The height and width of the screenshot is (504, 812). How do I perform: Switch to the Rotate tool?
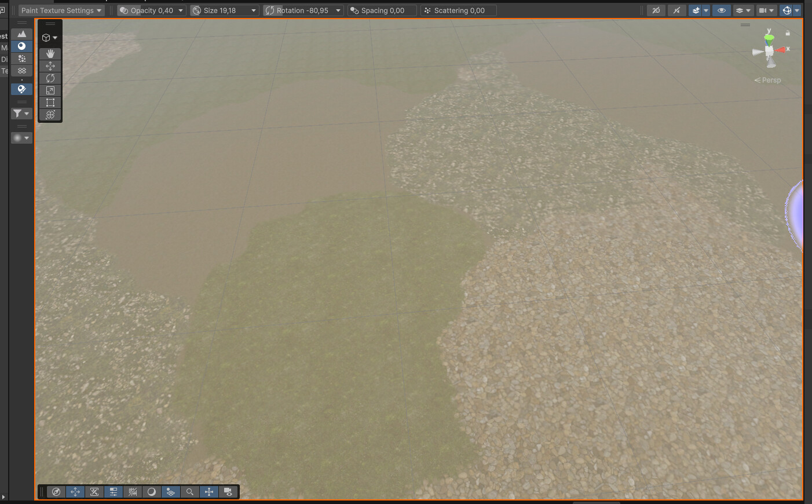(x=50, y=78)
